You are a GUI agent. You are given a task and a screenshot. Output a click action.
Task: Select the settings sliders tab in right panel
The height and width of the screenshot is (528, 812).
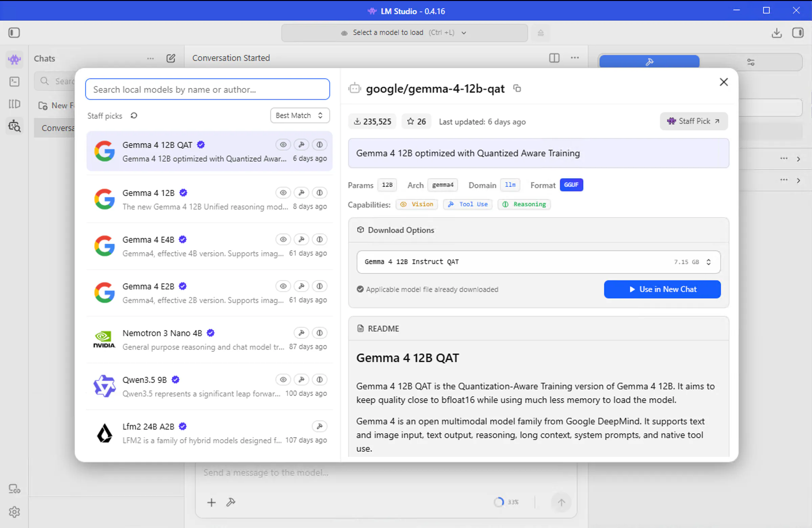(x=750, y=62)
